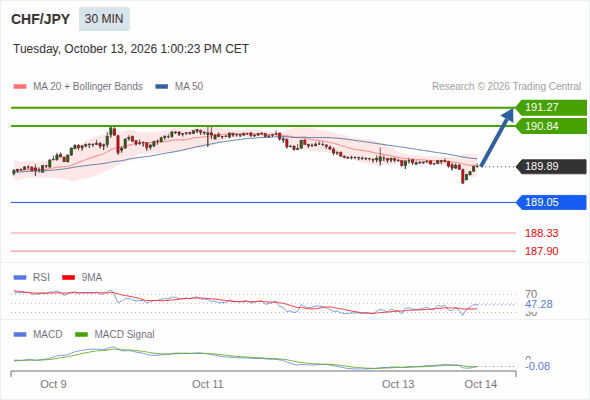Viewport: 590px width, 400px height.
Task: Click the Oct 11 date axis label
Action: (x=208, y=384)
